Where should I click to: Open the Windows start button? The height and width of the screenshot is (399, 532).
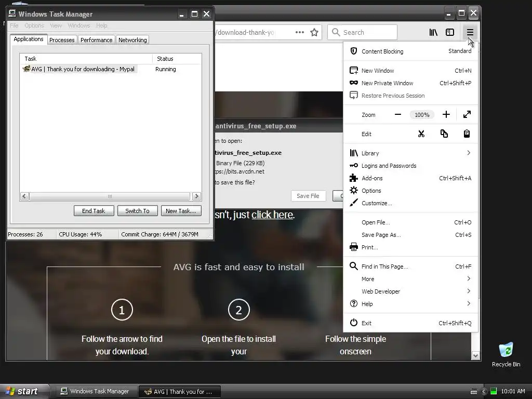(24, 391)
